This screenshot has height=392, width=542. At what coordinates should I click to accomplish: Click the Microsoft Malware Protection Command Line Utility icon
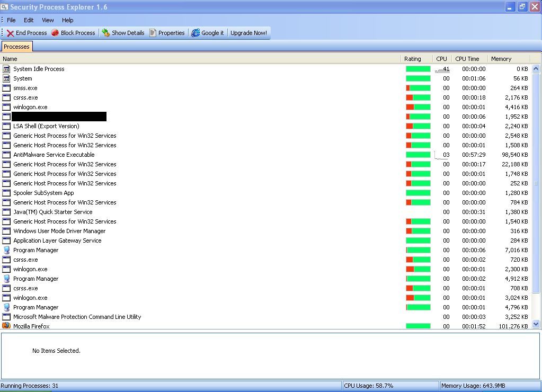[x=6, y=317]
